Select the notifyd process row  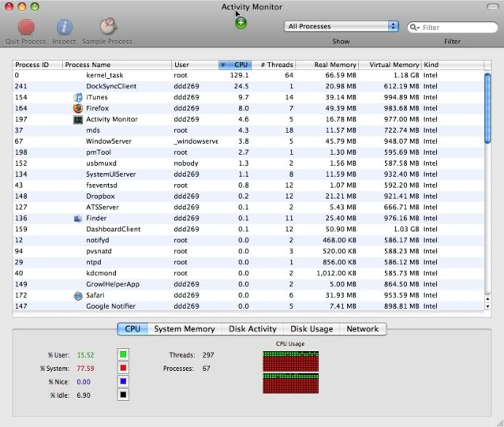[x=248, y=240]
